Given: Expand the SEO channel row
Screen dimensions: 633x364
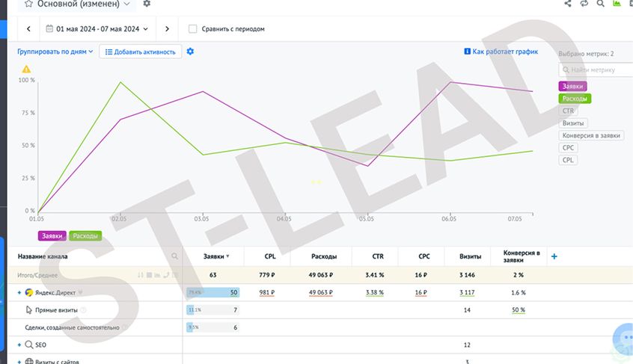Looking at the screenshot, I should pos(19,345).
